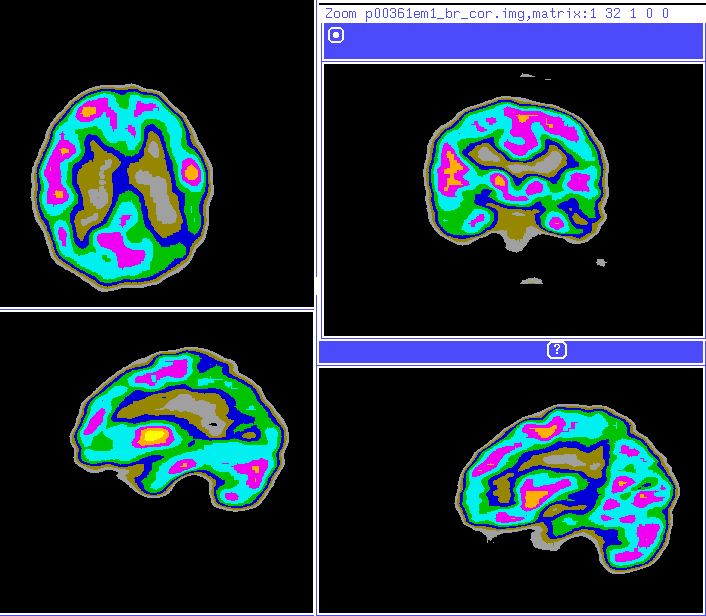
Task: Click the bottom-right sagittal brain slice
Action: point(567,489)
